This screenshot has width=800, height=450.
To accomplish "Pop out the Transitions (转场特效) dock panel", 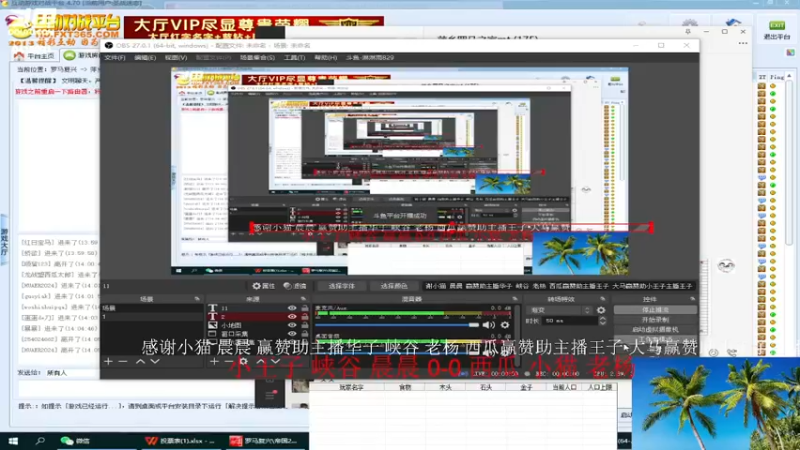I will (x=603, y=299).
